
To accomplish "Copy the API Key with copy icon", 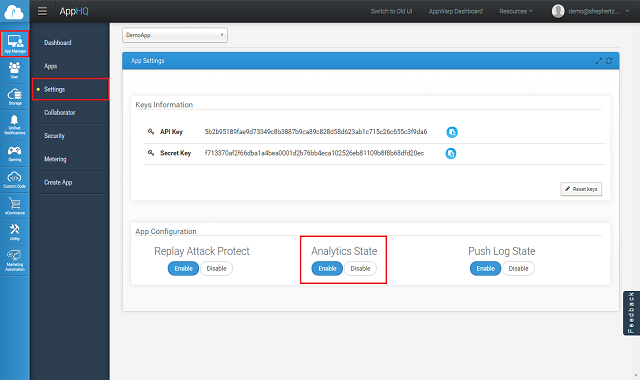I will (452, 132).
